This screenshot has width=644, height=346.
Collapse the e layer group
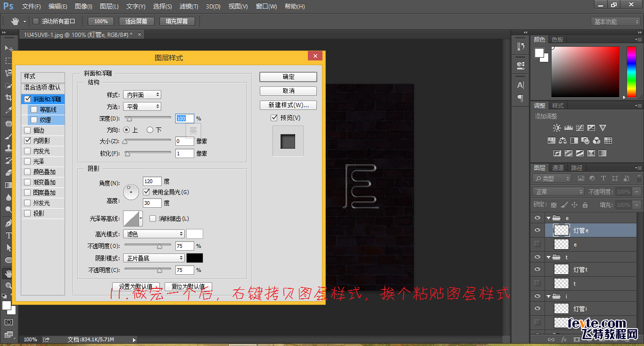click(549, 218)
